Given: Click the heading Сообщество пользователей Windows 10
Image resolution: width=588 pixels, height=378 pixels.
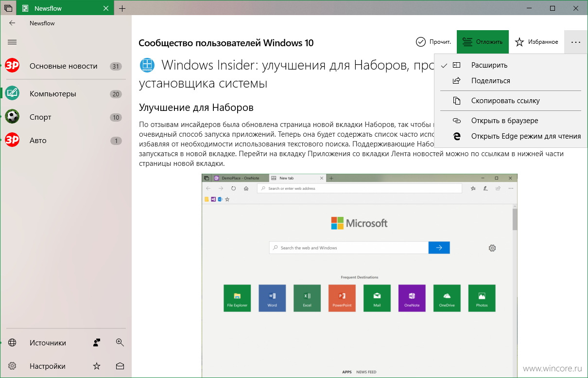Looking at the screenshot, I should (x=226, y=42).
